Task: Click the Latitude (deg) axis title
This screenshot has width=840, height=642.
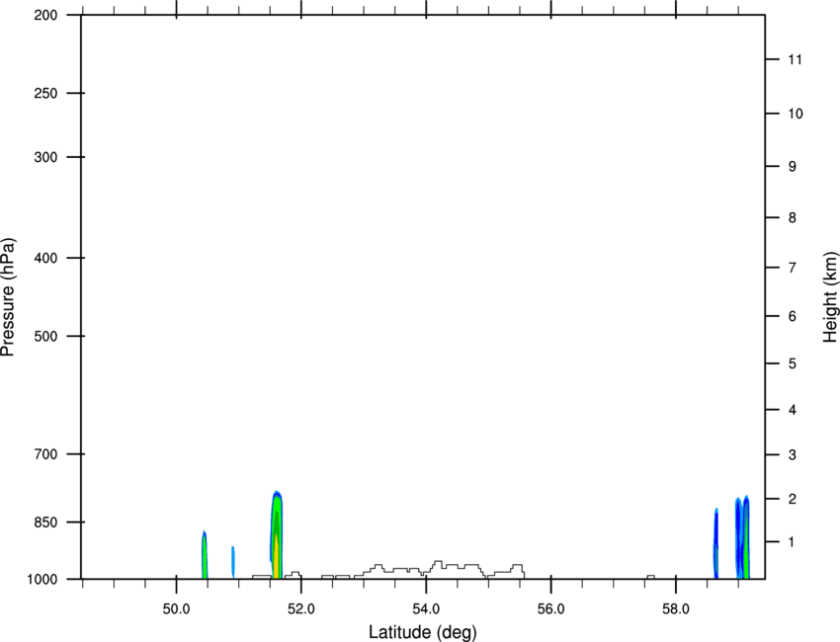Action: pos(422,632)
